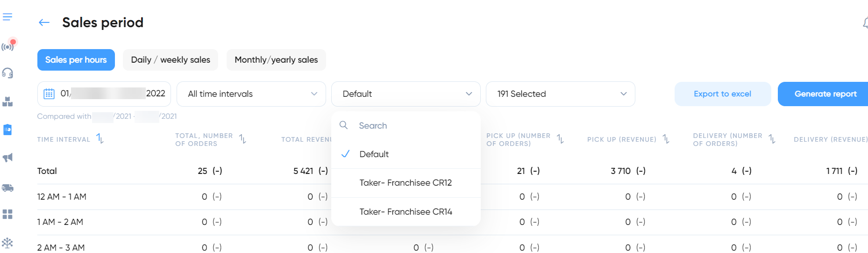Select the megaphone marketing icon
The width and height of the screenshot is (868, 253).
click(7, 158)
